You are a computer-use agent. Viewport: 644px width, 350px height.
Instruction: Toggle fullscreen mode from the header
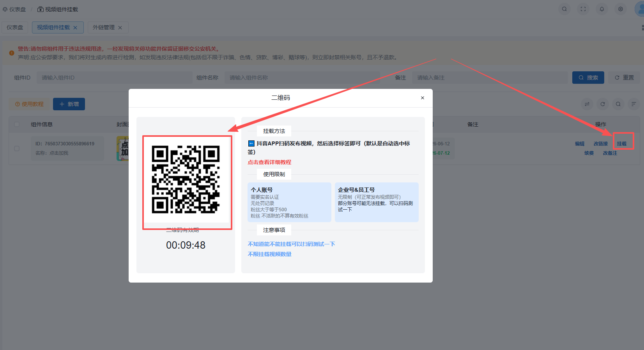pos(583,9)
